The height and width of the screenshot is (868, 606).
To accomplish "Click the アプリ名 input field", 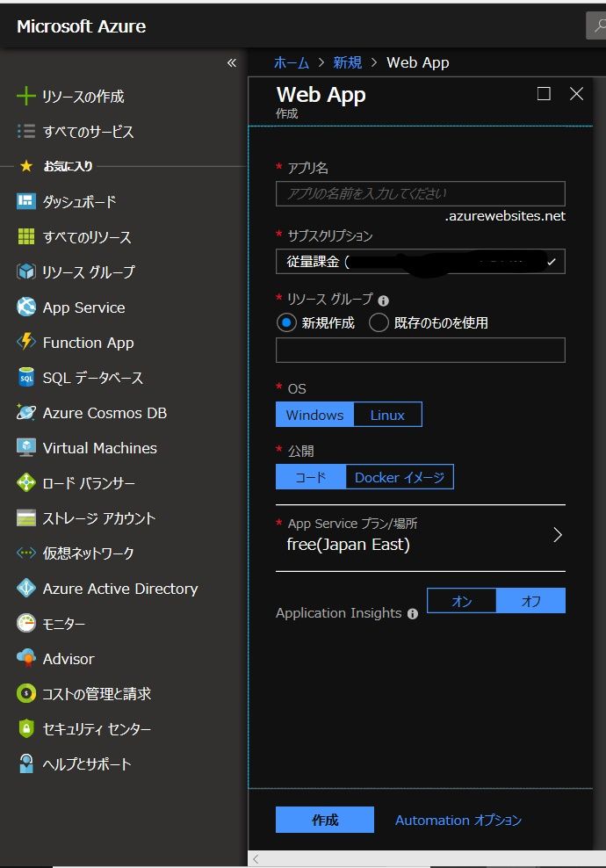I will pos(421,194).
